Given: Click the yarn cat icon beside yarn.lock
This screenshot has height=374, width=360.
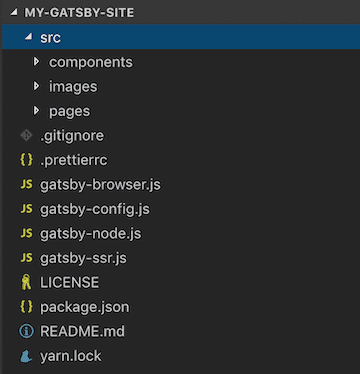Looking at the screenshot, I should click(26, 356).
